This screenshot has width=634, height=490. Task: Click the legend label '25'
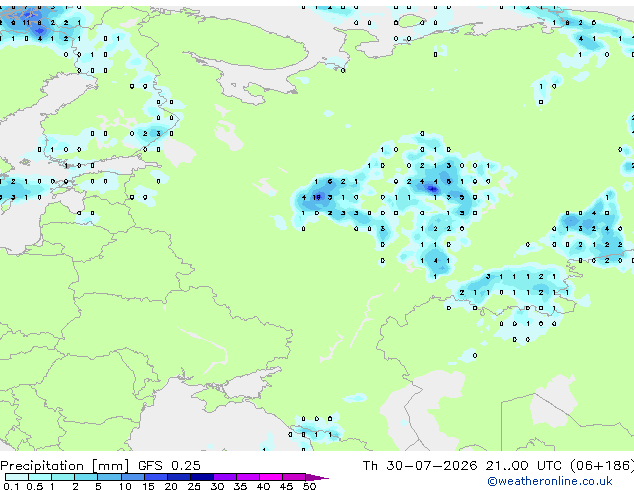(x=194, y=486)
